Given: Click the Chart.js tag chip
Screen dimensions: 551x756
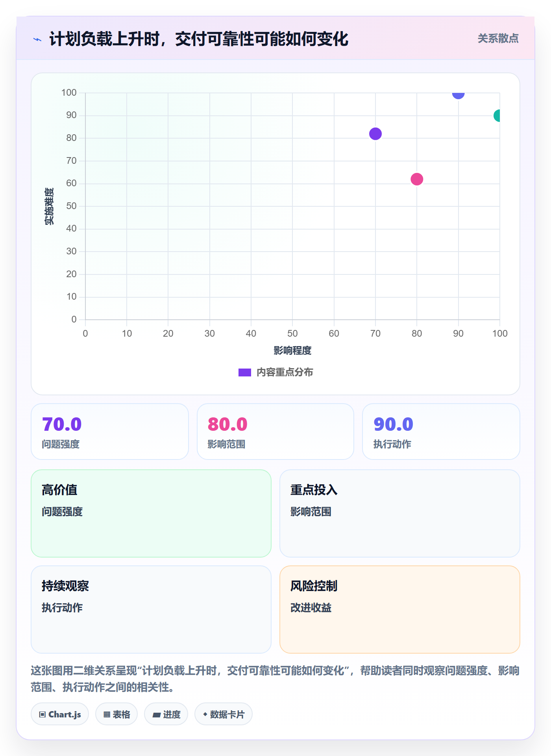Looking at the screenshot, I should [60, 714].
